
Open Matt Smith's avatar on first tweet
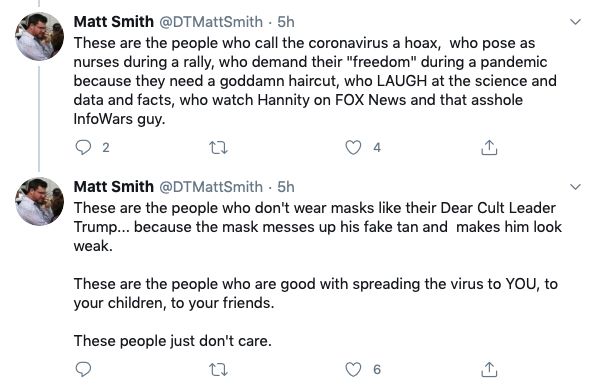click(39, 36)
